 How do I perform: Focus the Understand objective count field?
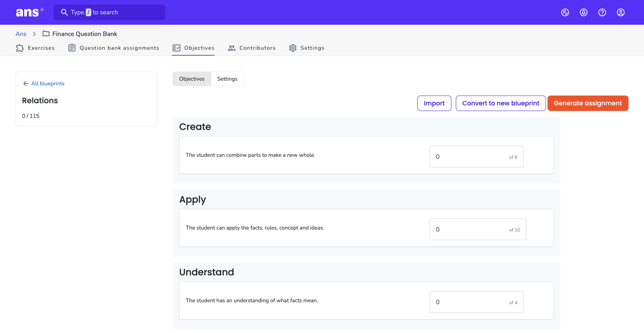(x=476, y=302)
